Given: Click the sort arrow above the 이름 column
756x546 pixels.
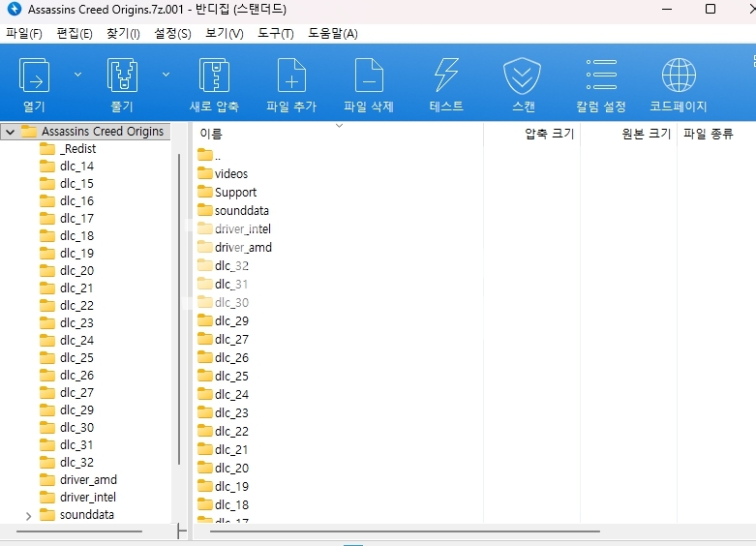Looking at the screenshot, I should [x=339, y=126].
